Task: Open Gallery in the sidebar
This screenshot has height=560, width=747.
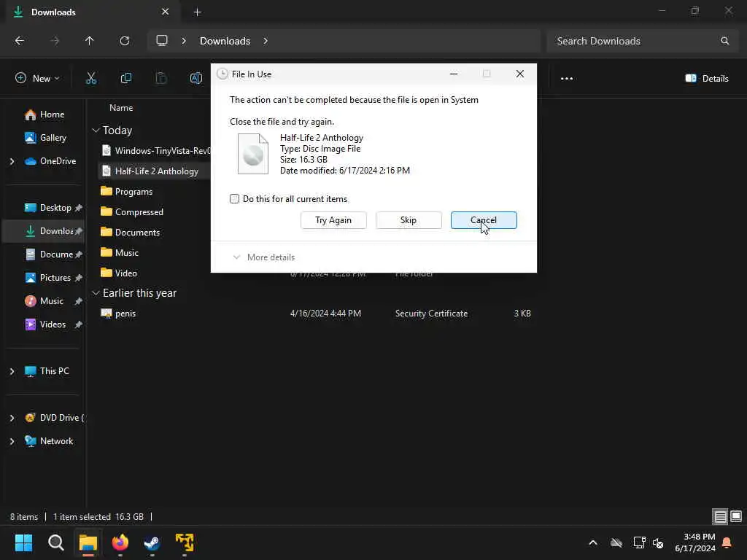Action: coord(45,138)
